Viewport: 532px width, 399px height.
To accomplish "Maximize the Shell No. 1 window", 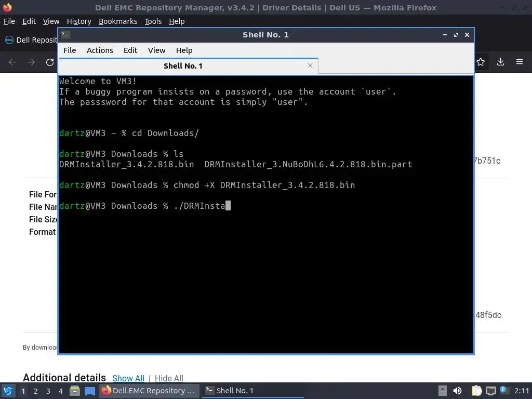I will coord(456,35).
